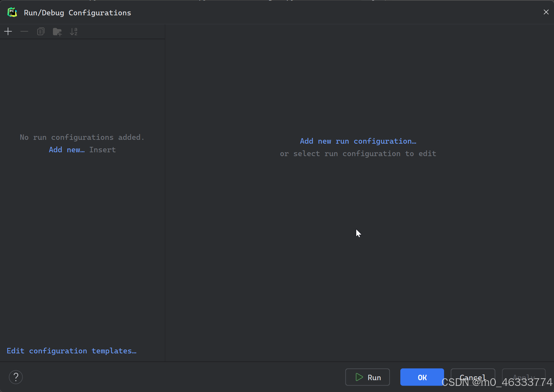This screenshot has width=554, height=392.
Task: Click the PyCharm logo in the title bar
Action: [x=12, y=12]
